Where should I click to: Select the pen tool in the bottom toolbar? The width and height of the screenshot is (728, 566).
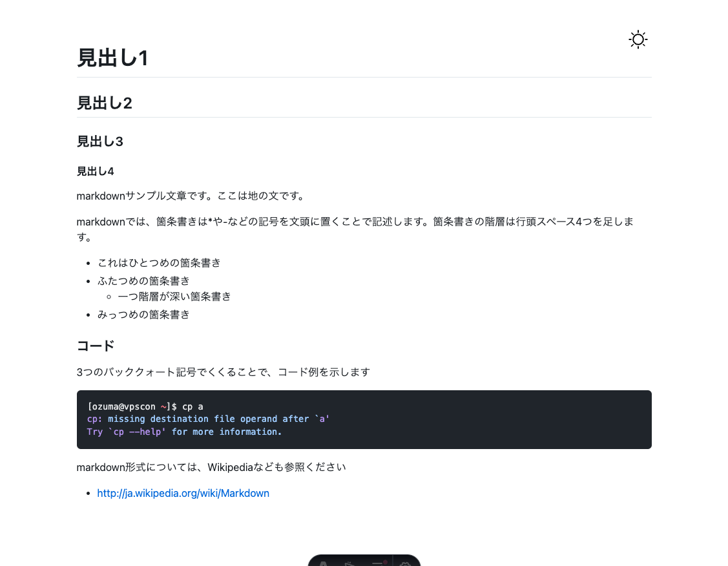point(349,563)
